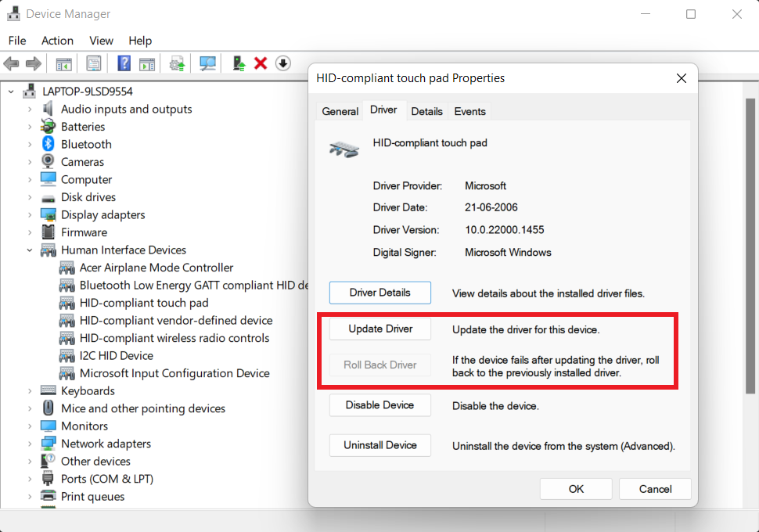The height and width of the screenshot is (532, 759).
Task: Click the red X Uninstall device icon
Action: point(261,63)
